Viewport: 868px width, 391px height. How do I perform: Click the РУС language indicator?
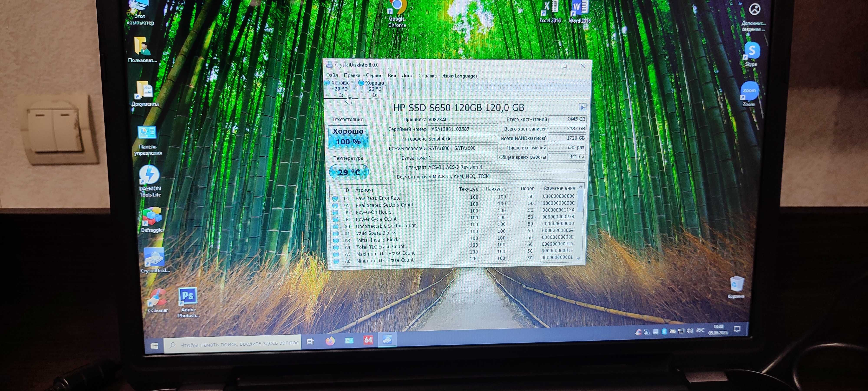[x=700, y=330]
